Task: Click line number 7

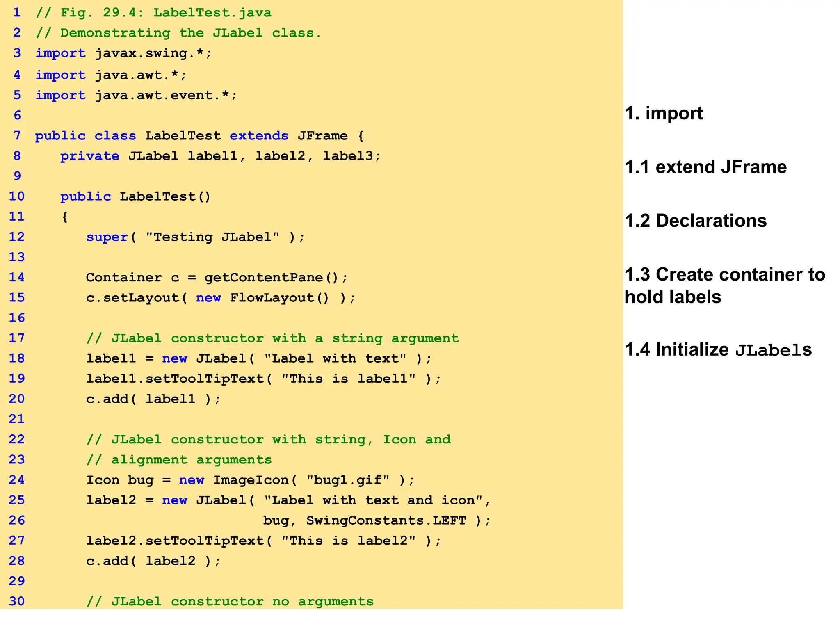Action: pos(17,135)
